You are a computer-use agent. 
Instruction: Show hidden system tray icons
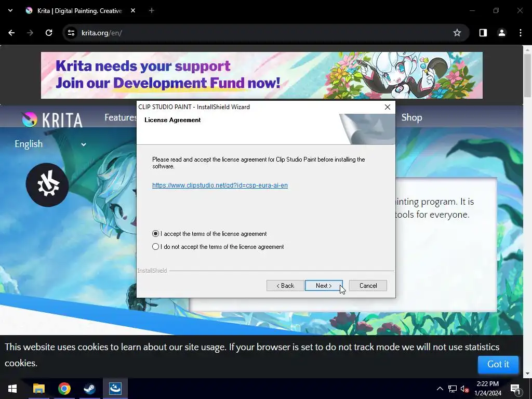click(440, 389)
